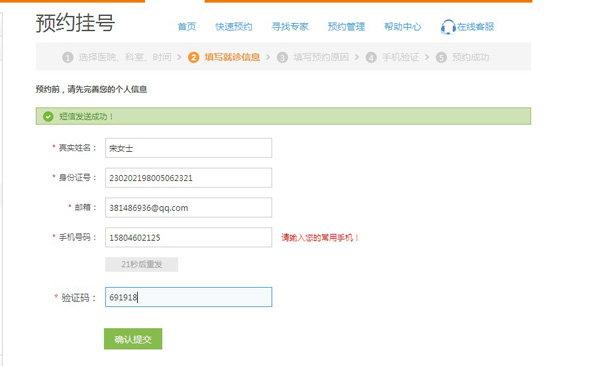Focus the 邮箱 email input field

pyautogui.click(x=189, y=208)
